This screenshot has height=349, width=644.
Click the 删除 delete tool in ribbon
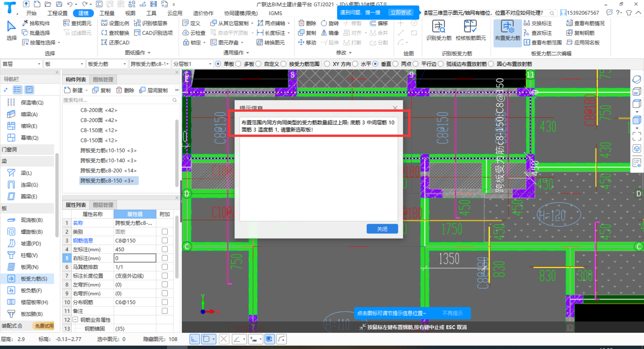[307, 23]
